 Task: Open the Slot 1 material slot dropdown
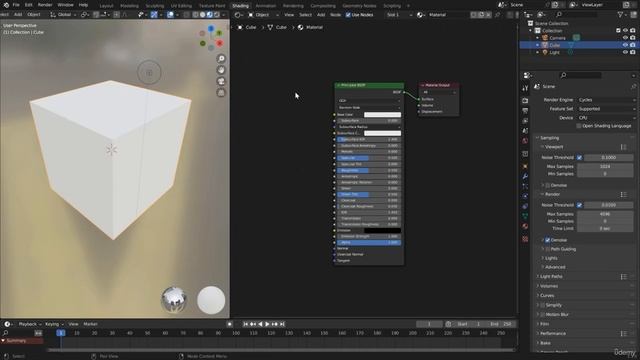point(399,15)
